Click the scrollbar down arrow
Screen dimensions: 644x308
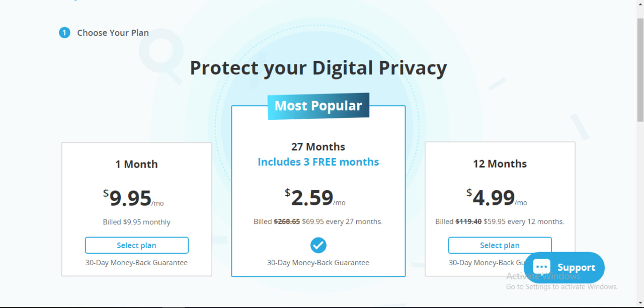pos(640,304)
